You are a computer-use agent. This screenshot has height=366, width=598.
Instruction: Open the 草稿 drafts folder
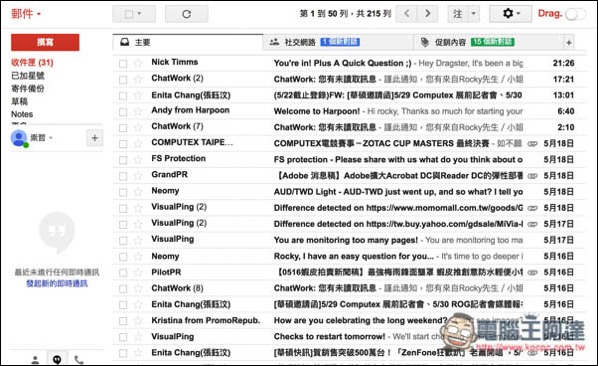point(19,101)
